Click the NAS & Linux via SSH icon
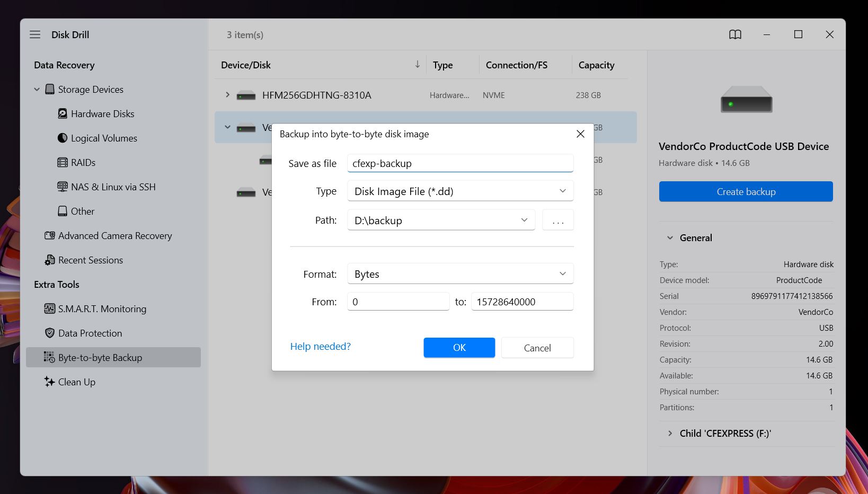This screenshot has width=868, height=494. click(63, 187)
